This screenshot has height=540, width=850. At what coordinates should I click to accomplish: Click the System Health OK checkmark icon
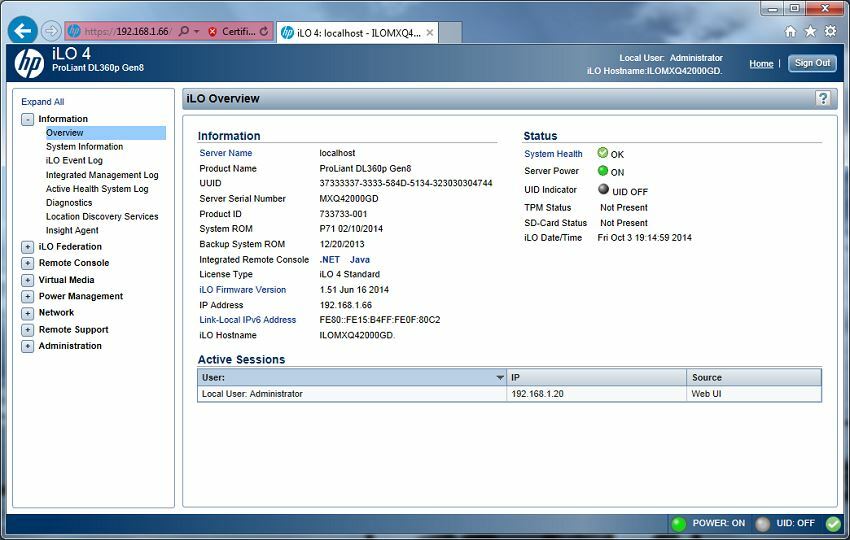coord(603,153)
